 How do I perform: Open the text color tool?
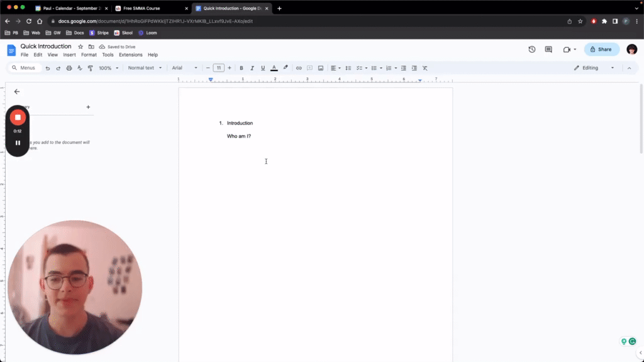(x=274, y=68)
